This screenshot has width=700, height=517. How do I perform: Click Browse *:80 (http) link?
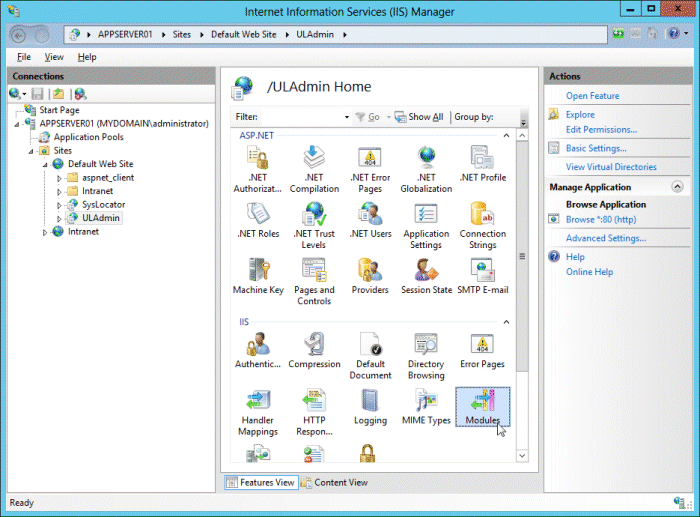point(601,219)
